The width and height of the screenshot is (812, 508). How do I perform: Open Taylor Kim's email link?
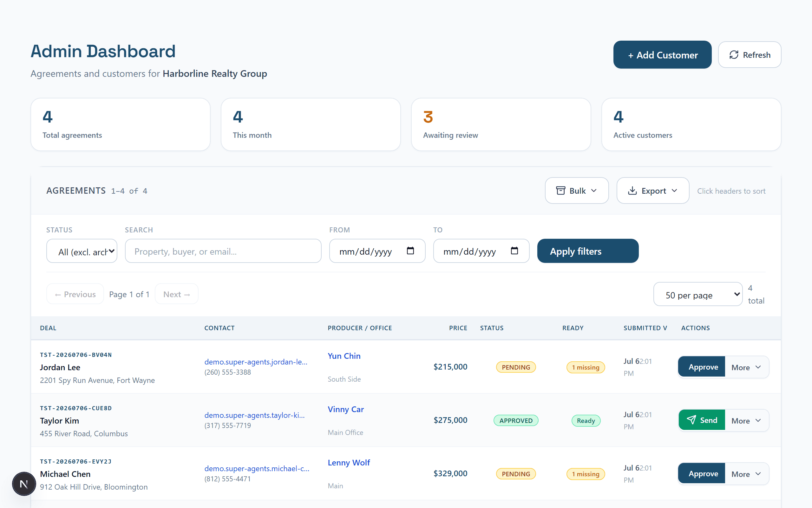tap(254, 415)
